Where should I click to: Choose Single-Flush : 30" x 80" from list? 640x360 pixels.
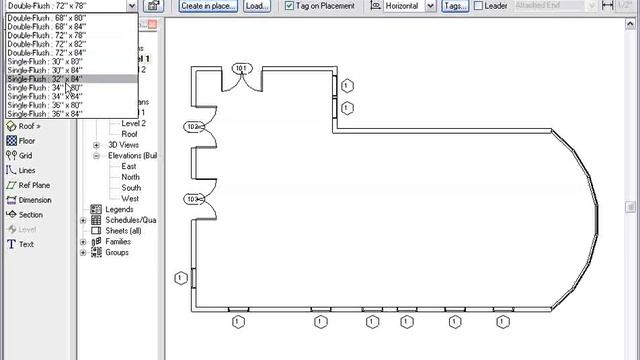pos(71,62)
